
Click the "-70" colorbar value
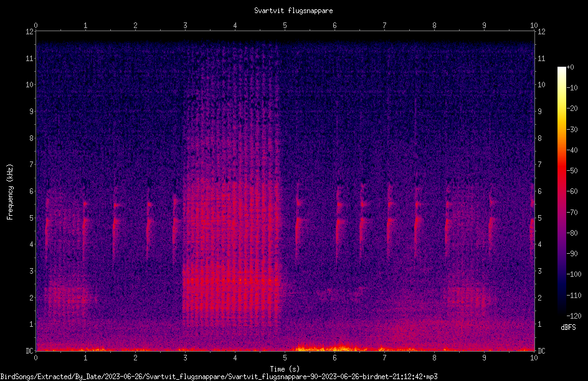tap(572, 213)
